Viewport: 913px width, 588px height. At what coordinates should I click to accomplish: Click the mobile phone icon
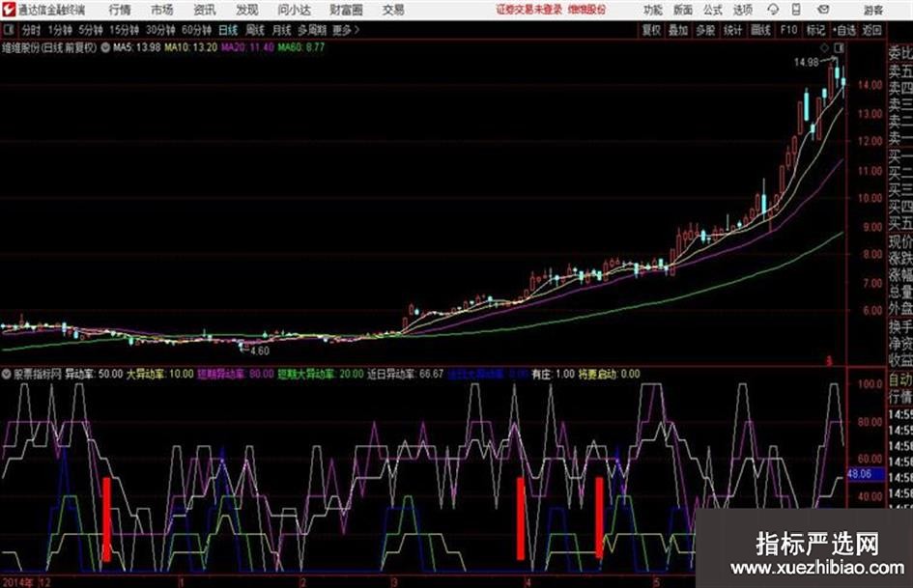(796, 10)
